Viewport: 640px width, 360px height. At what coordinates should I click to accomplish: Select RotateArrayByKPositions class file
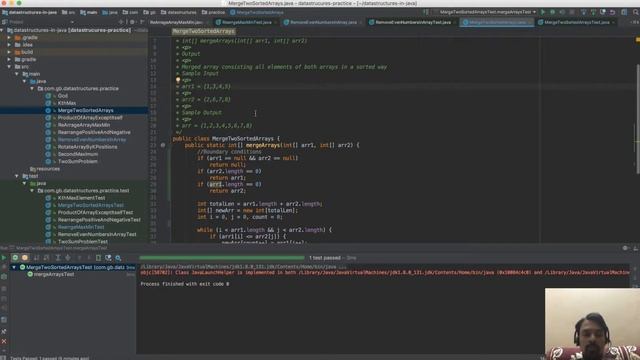[x=87, y=147]
